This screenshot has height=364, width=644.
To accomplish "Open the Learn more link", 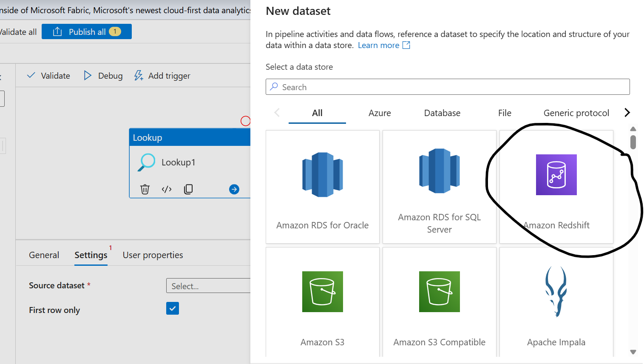I will click(379, 45).
